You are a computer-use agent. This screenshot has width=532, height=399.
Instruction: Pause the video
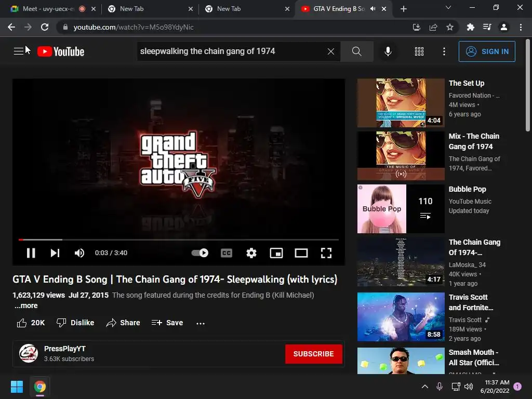(31, 253)
